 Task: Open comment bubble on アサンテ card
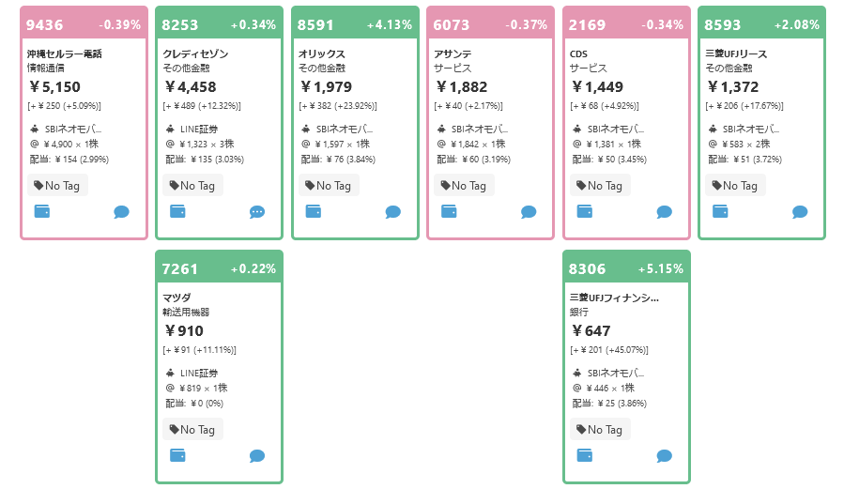click(x=529, y=212)
